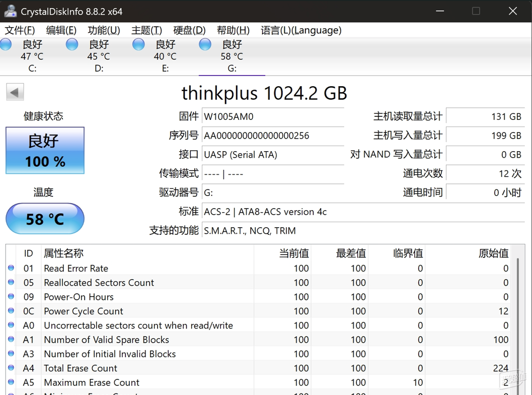Click status dot for Reallocated Sectors Count
The width and height of the screenshot is (532, 395).
pyautogui.click(x=11, y=282)
